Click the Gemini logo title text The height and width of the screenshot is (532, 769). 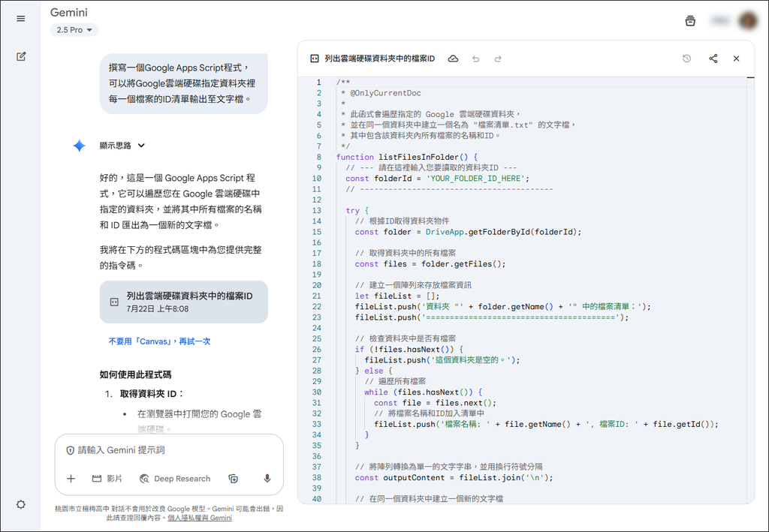click(x=68, y=12)
